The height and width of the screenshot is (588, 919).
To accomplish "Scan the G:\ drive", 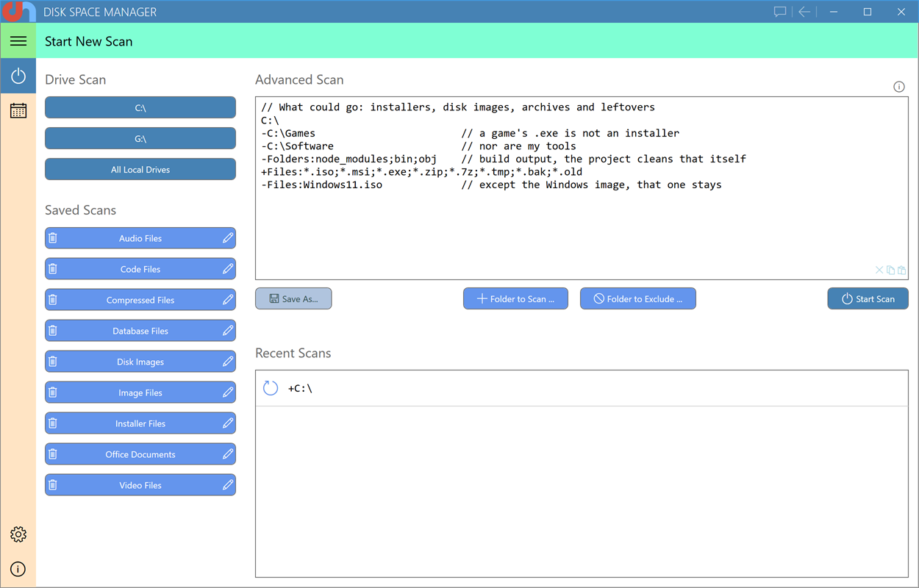I will pos(140,138).
